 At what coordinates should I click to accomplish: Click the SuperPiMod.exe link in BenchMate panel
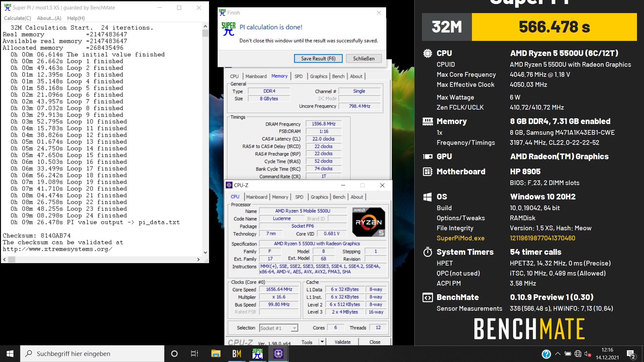click(461, 238)
